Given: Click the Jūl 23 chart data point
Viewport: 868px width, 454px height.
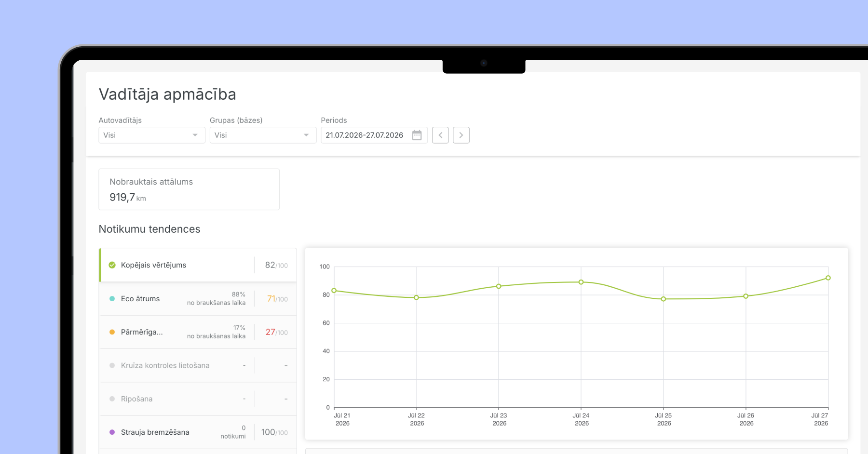Looking at the screenshot, I should (499, 286).
